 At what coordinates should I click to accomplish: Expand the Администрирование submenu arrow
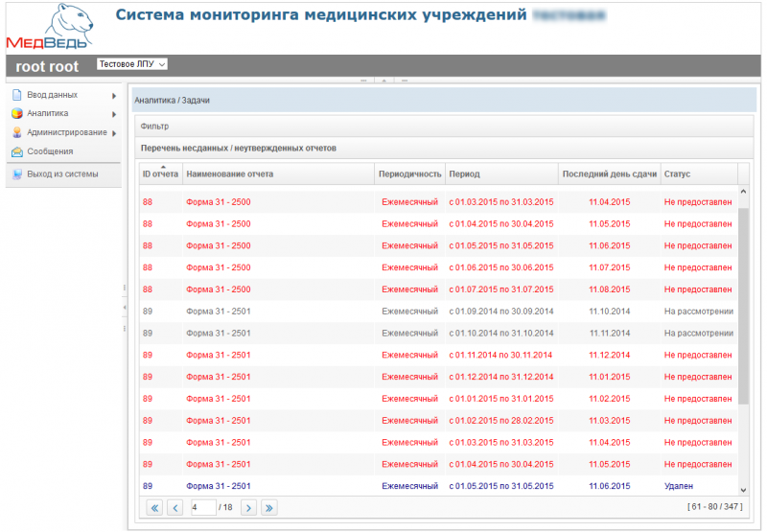pos(114,133)
